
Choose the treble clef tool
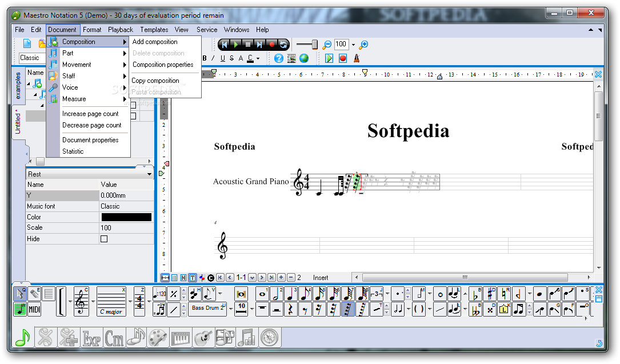point(81,302)
